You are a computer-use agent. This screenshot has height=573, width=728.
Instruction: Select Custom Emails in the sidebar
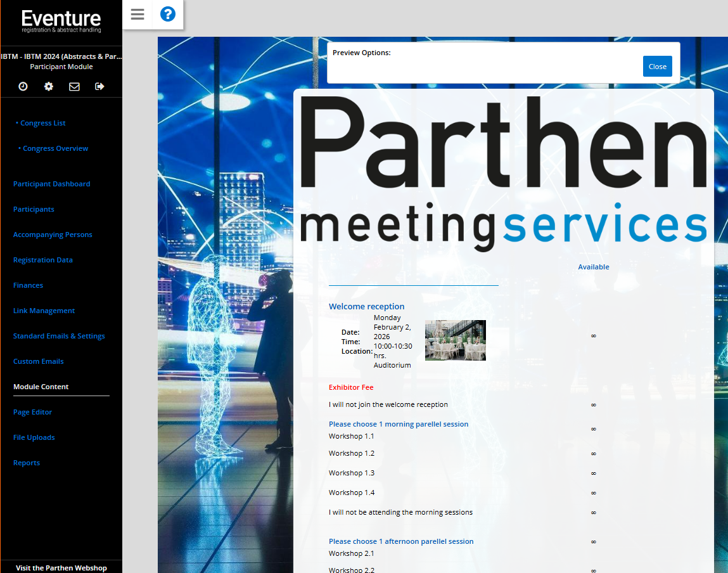[38, 361]
